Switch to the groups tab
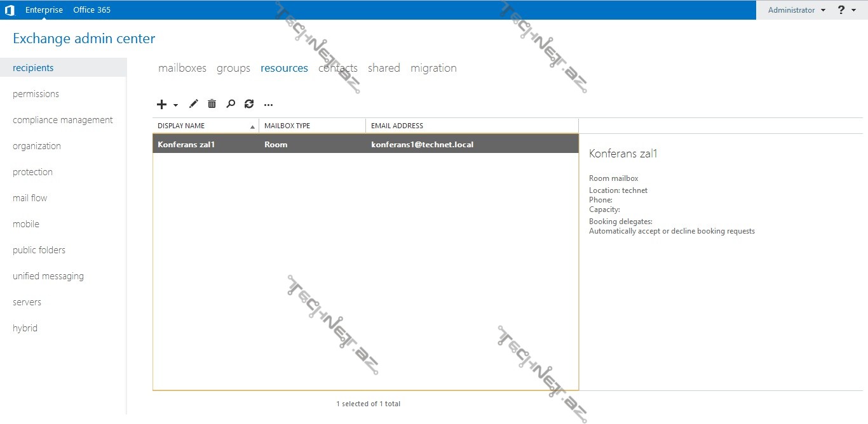This screenshot has width=868, height=424. tap(233, 68)
